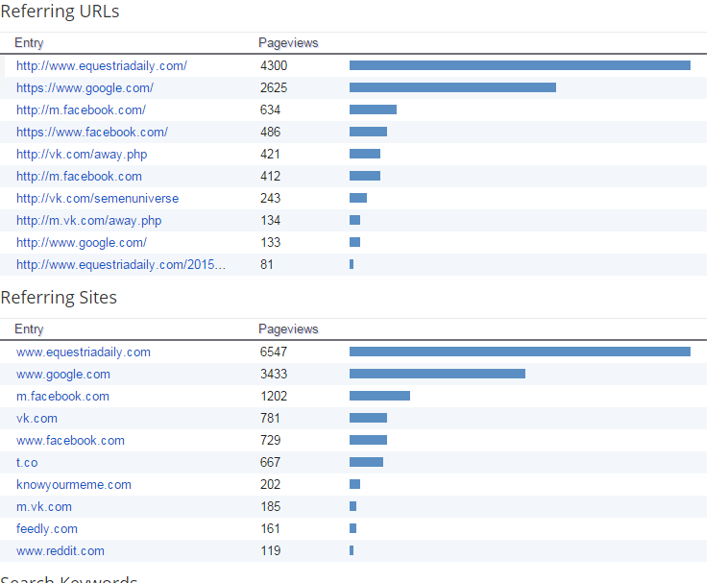
Task: Click the Pageviews column header in Referring URLs
Action: pyautogui.click(x=288, y=43)
